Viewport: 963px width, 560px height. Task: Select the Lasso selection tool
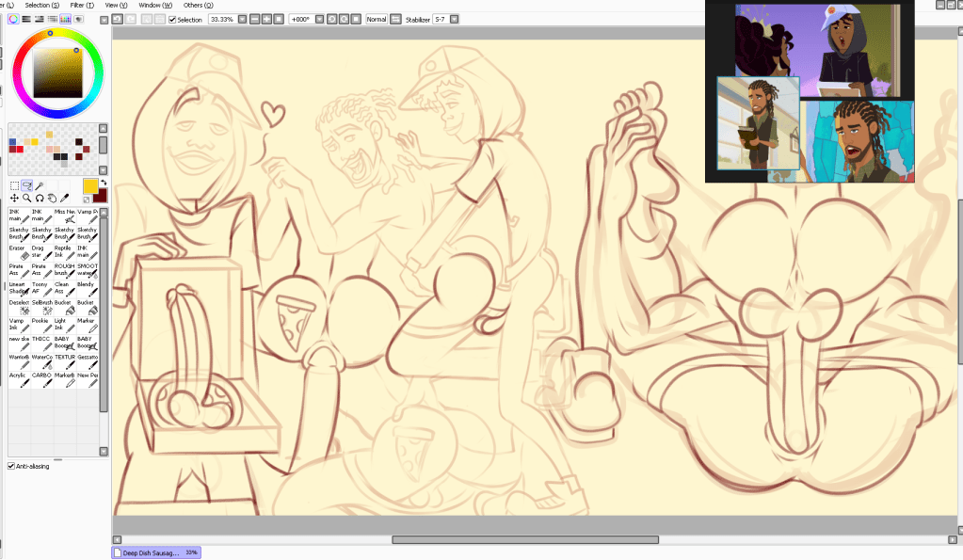26,185
